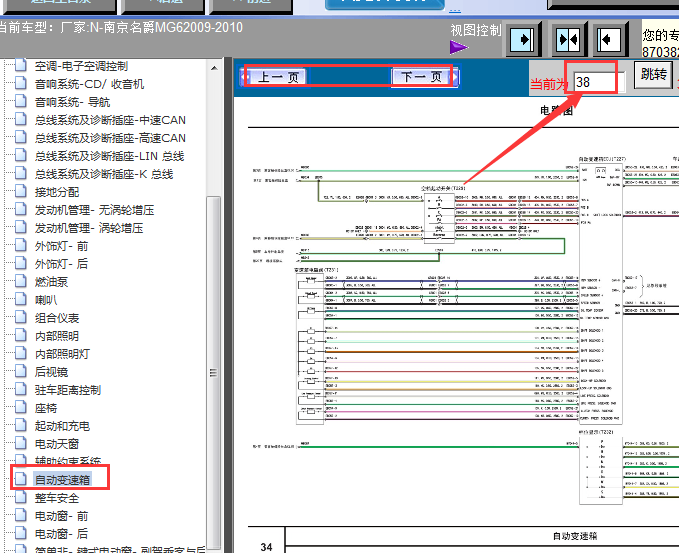Open 外饰灯- 后 diagram
This screenshot has width=679, height=553.
tap(61, 264)
